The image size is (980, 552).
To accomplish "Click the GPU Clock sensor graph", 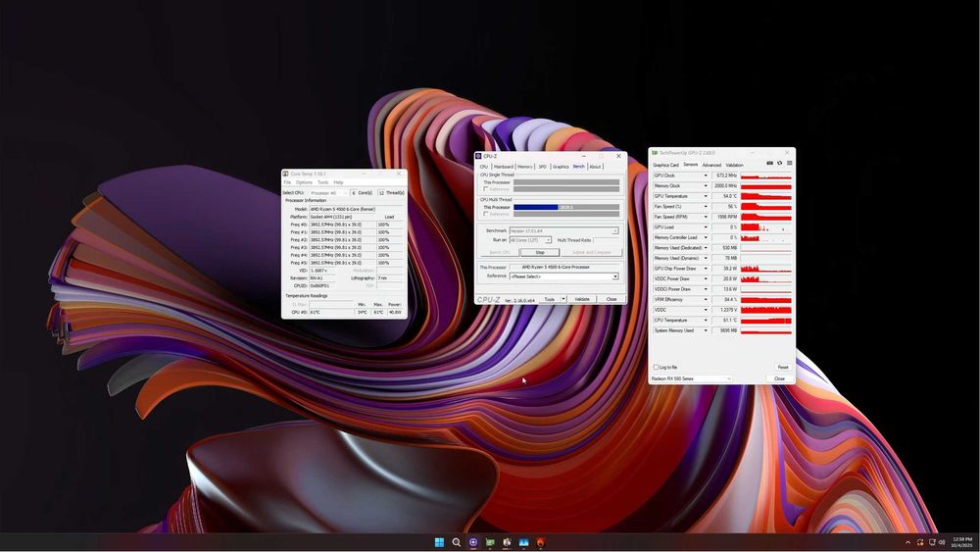I will pyautogui.click(x=766, y=176).
